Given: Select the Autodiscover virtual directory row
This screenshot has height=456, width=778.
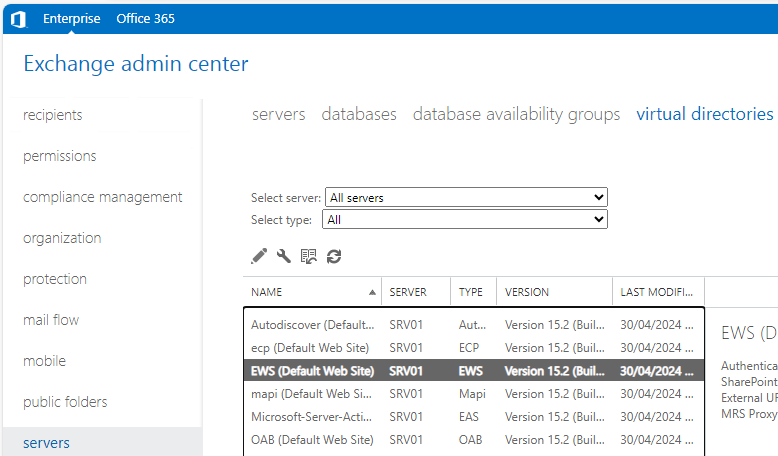Looking at the screenshot, I should click(x=312, y=325).
